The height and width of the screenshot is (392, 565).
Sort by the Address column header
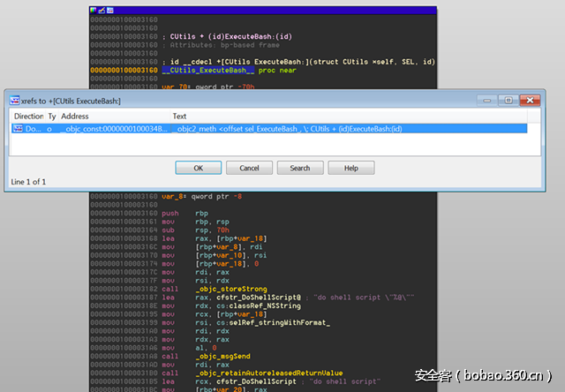tap(74, 116)
